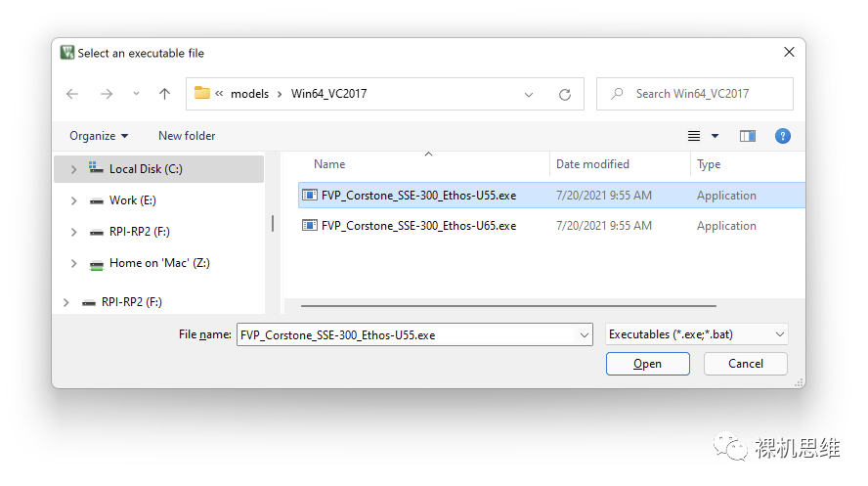Click New folder in the toolbar

(187, 136)
